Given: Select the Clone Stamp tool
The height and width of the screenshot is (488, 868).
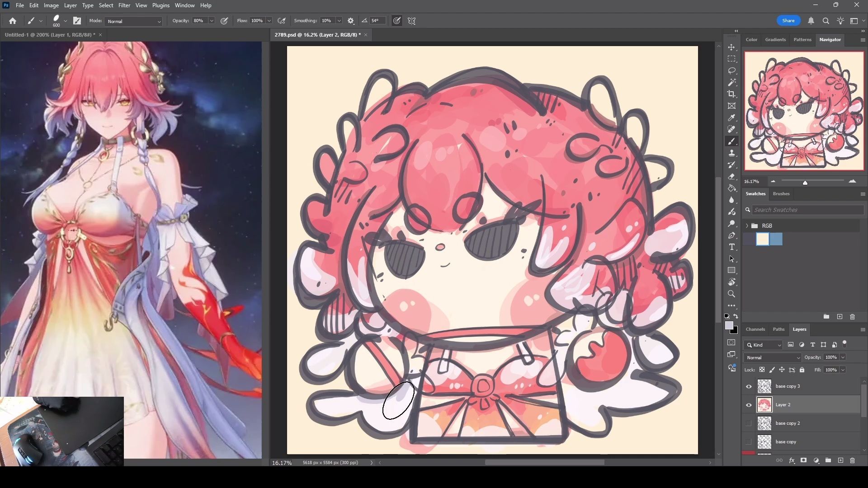Looking at the screenshot, I should click(731, 153).
